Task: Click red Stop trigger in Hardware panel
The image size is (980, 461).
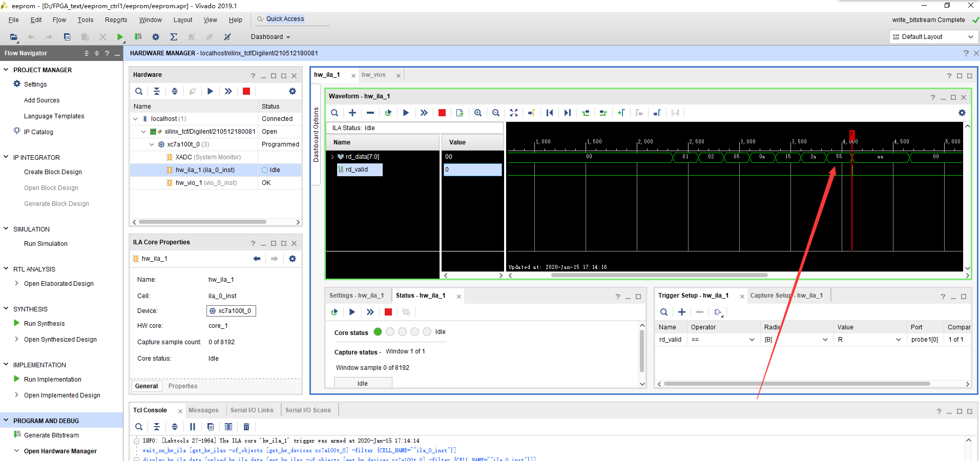Action: [x=246, y=91]
